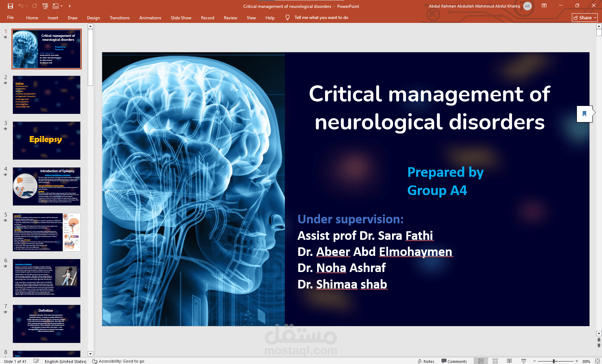
Task: Click the slide title 'Critical management of neurological disorders'
Action: (x=430, y=108)
